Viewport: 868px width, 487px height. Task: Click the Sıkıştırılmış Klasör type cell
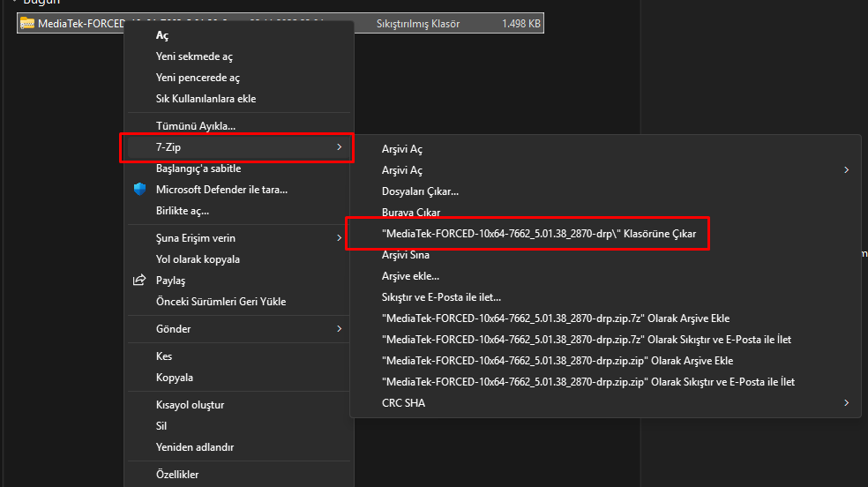pyautogui.click(x=418, y=24)
